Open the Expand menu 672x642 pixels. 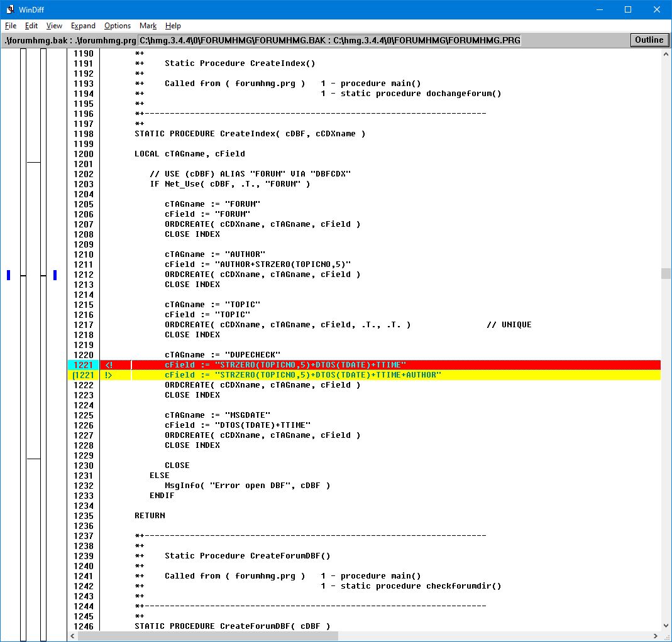click(83, 26)
